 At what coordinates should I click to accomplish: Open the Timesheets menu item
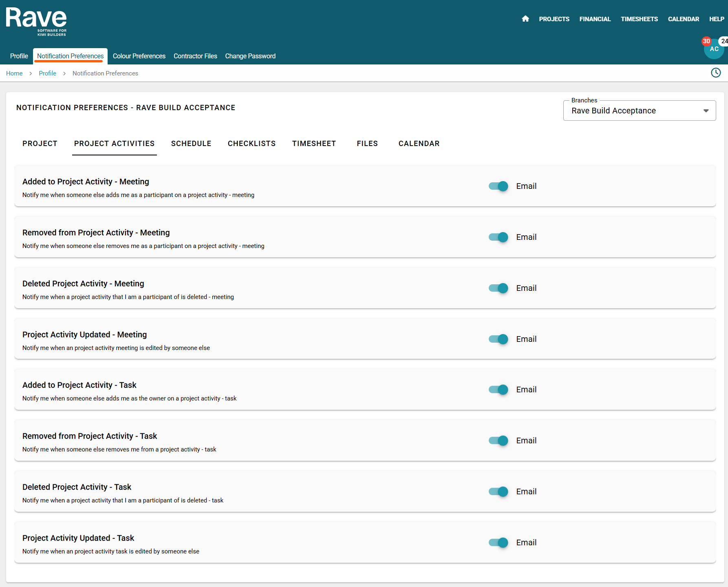point(639,19)
